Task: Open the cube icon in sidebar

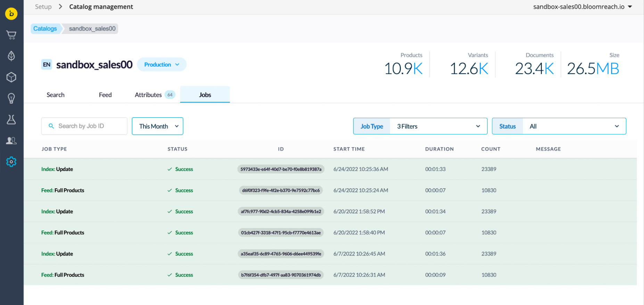Action: (x=11, y=77)
